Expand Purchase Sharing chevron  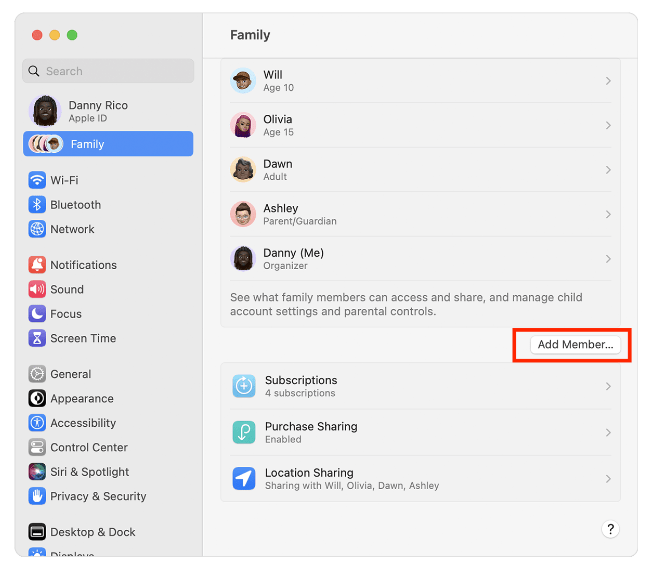(608, 433)
